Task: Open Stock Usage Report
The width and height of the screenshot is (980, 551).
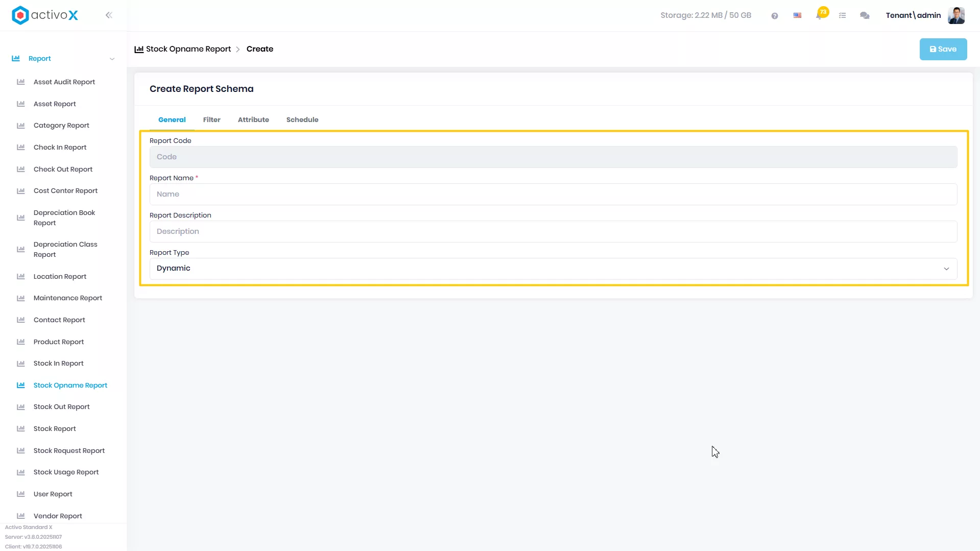Action: (x=66, y=472)
